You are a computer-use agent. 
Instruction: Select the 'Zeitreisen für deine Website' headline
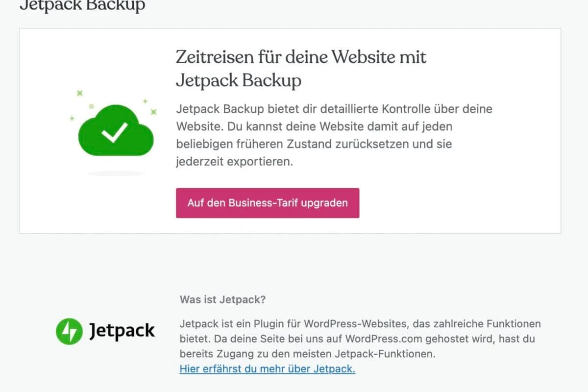300,57
